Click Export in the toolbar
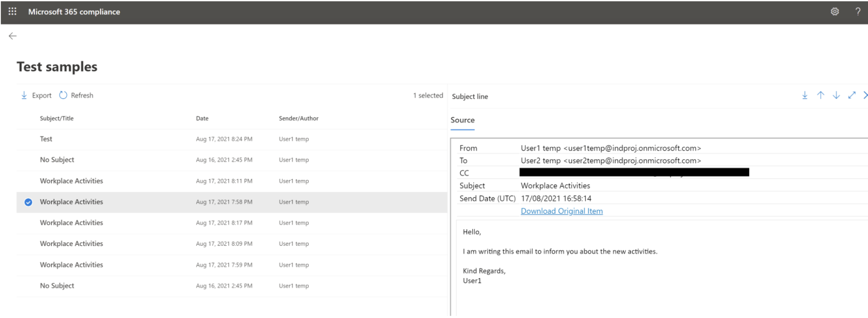The image size is (868, 318). 36,95
